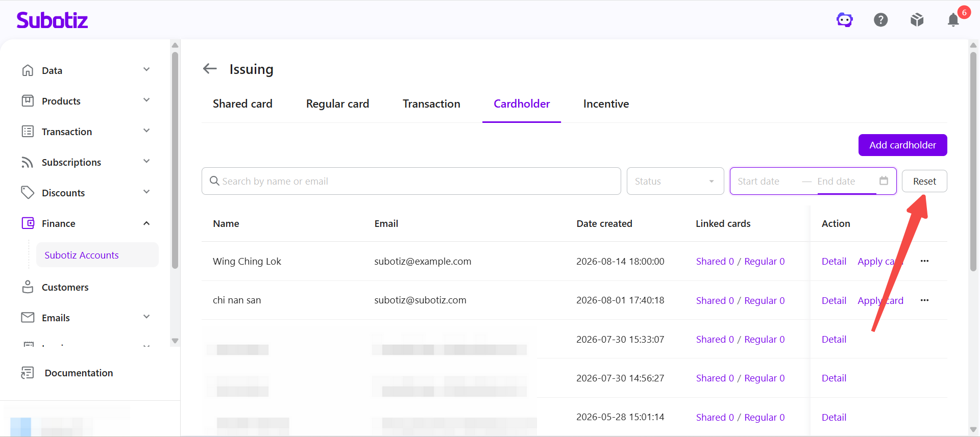
Task: Go back using the arrow beside Issuing
Action: (210, 69)
